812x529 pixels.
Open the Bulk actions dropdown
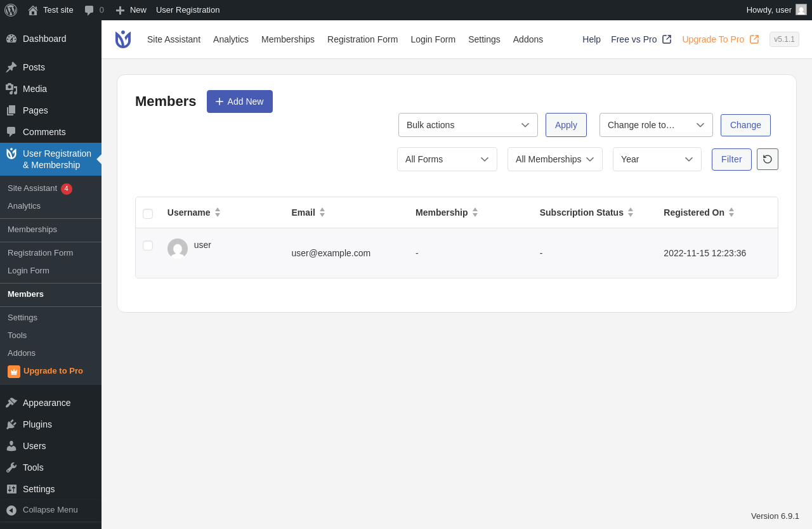pyautogui.click(x=468, y=125)
